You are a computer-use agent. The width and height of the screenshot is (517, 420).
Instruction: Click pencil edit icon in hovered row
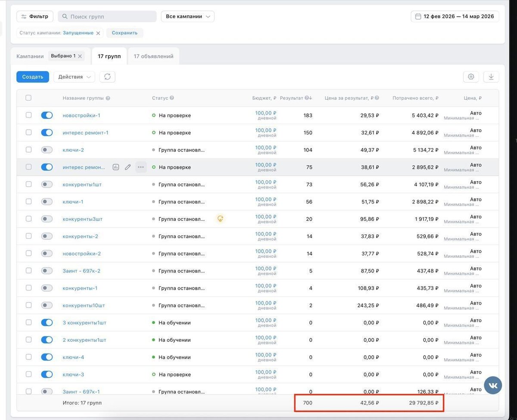click(x=128, y=167)
